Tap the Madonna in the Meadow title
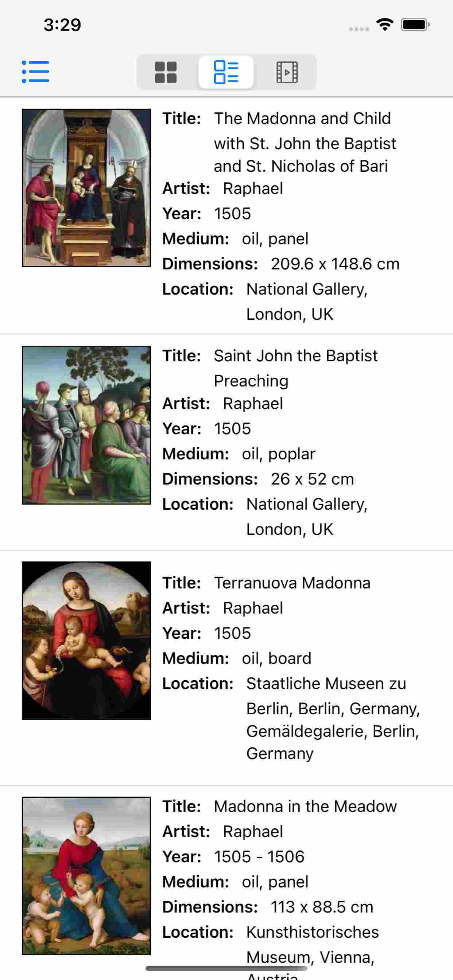 [305, 806]
